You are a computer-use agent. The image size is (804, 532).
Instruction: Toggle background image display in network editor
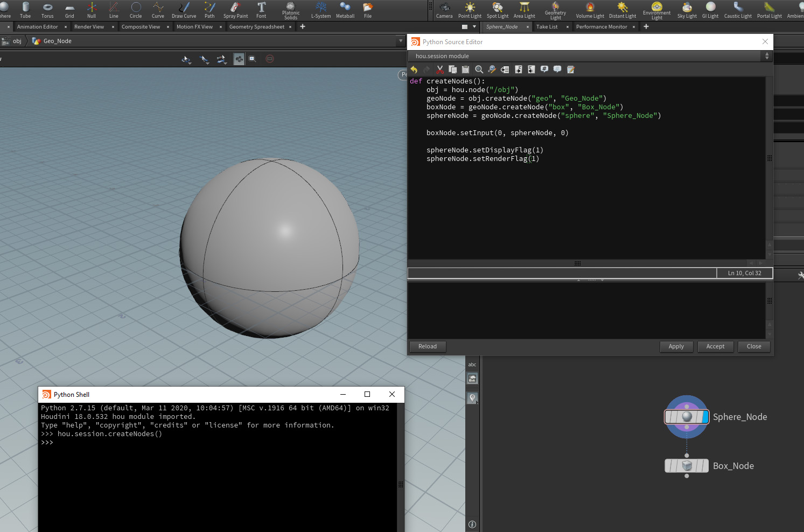[472, 379]
